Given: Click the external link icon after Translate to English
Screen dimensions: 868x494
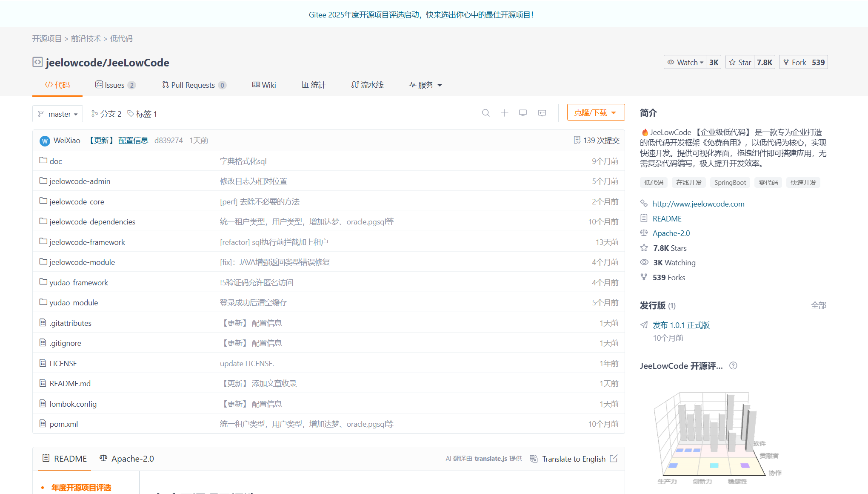Looking at the screenshot, I should [x=614, y=459].
